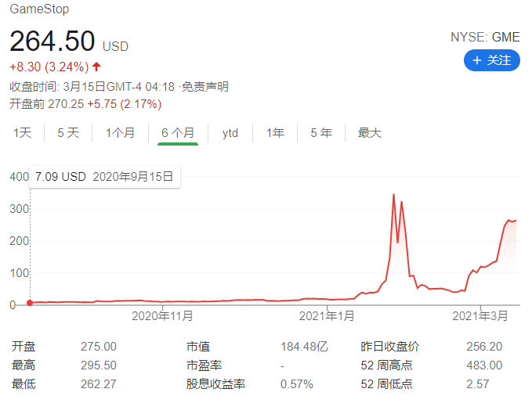Click the 7.09 USD tooltip on chart
This screenshot has height=414, width=532.
[x=104, y=177]
